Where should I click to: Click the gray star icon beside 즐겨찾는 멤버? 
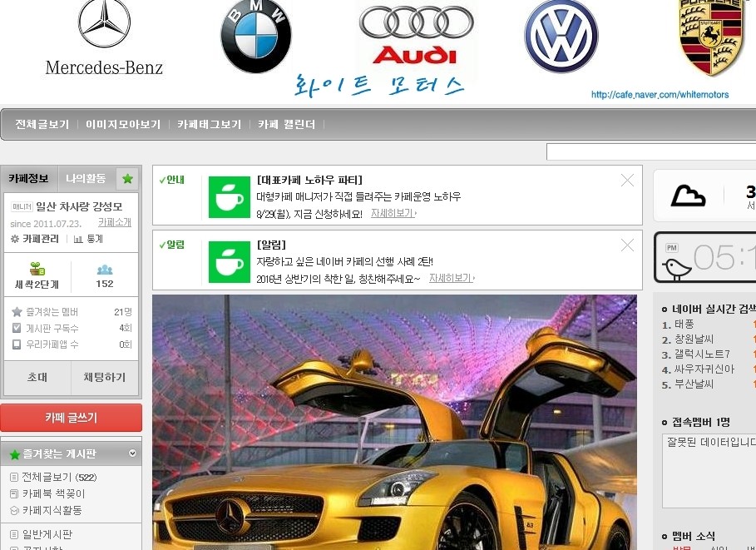tap(17, 312)
